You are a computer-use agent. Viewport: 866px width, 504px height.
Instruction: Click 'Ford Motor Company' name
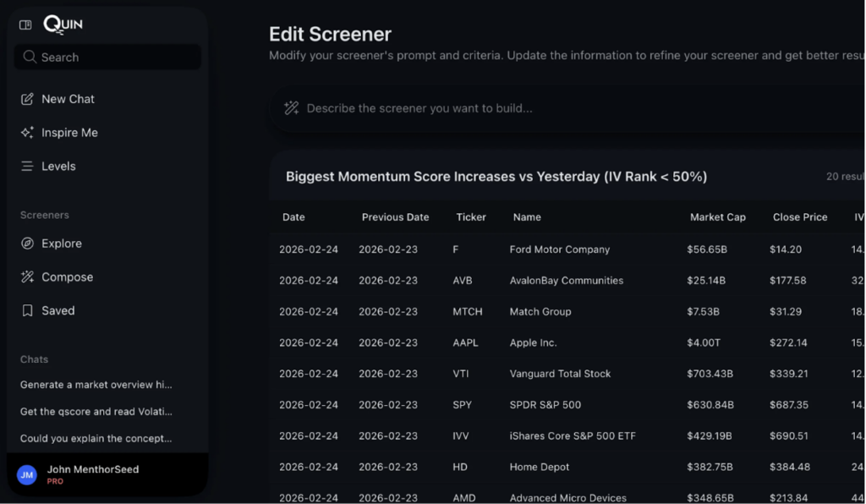pos(560,249)
